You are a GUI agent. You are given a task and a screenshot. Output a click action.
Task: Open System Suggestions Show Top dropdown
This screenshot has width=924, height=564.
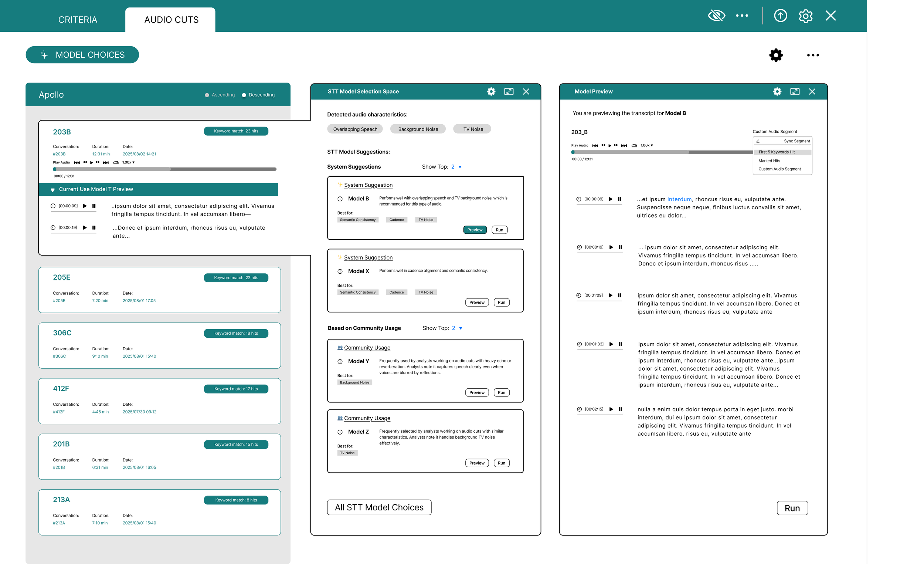coord(460,167)
